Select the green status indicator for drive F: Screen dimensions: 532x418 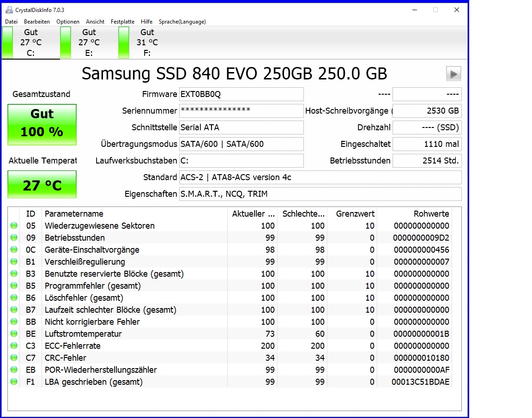click(124, 42)
